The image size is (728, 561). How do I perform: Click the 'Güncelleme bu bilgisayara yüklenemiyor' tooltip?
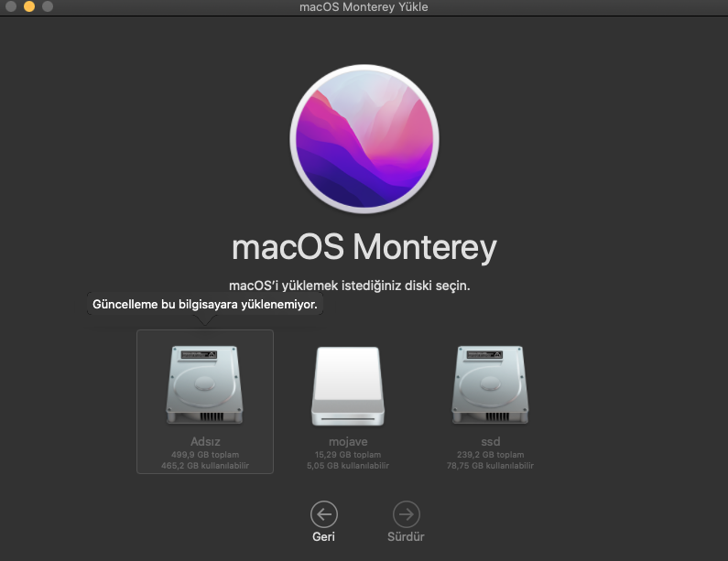(x=205, y=305)
